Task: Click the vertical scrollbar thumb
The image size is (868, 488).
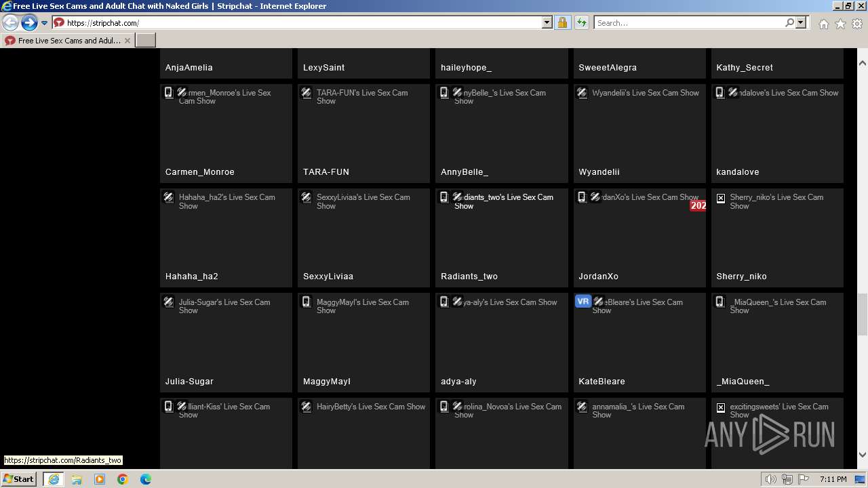Action: [x=863, y=314]
